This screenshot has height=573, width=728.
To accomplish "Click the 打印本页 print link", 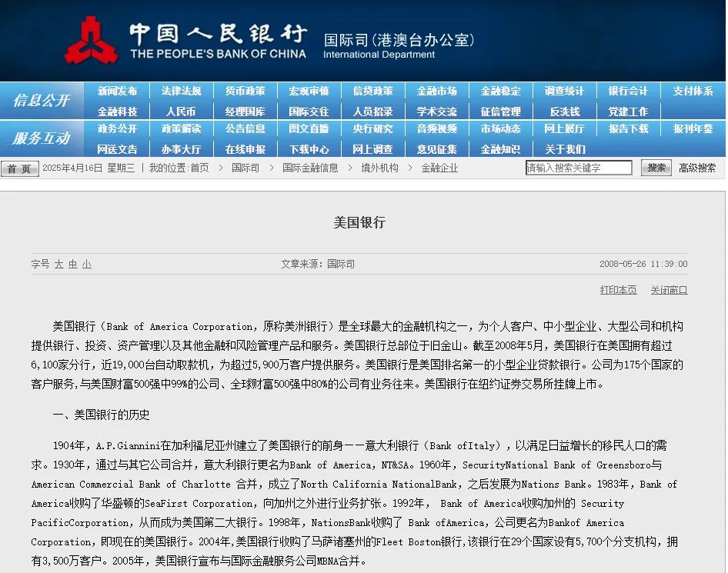I will (x=618, y=290).
